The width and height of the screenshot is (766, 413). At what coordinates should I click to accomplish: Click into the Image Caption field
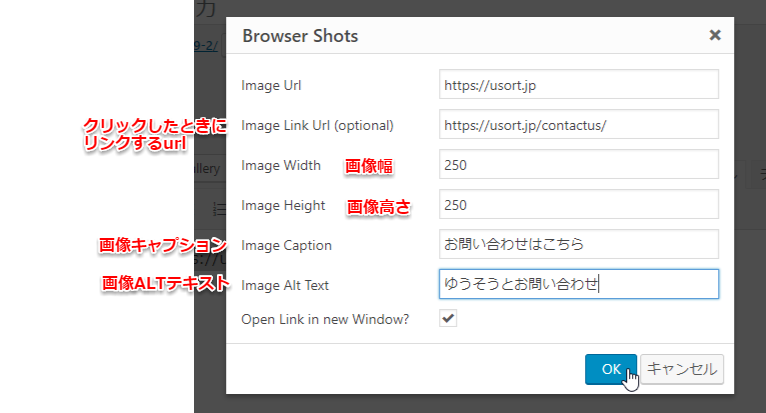click(578, 244)
